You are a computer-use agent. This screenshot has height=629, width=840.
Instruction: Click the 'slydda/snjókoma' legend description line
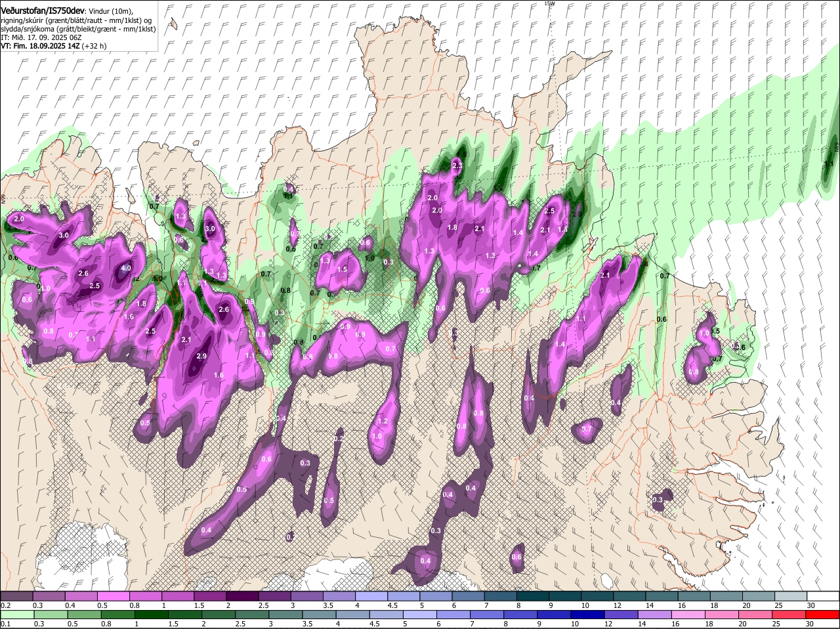point(78,29)
